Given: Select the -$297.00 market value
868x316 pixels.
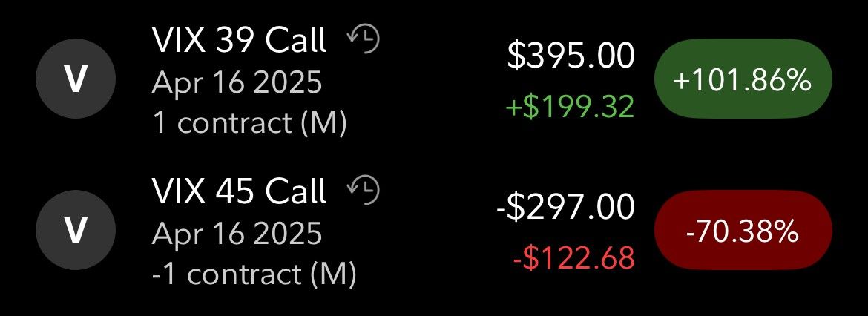Looking at the screenshot, I should (566, 207).
